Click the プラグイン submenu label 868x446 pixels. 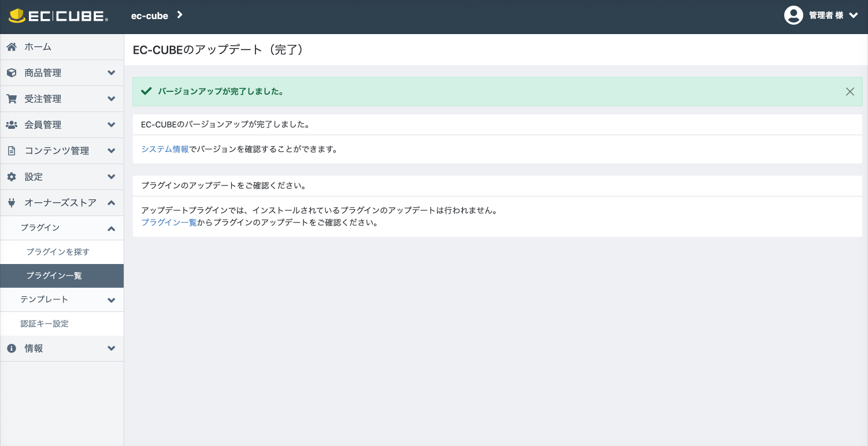[x=40, y=228]
